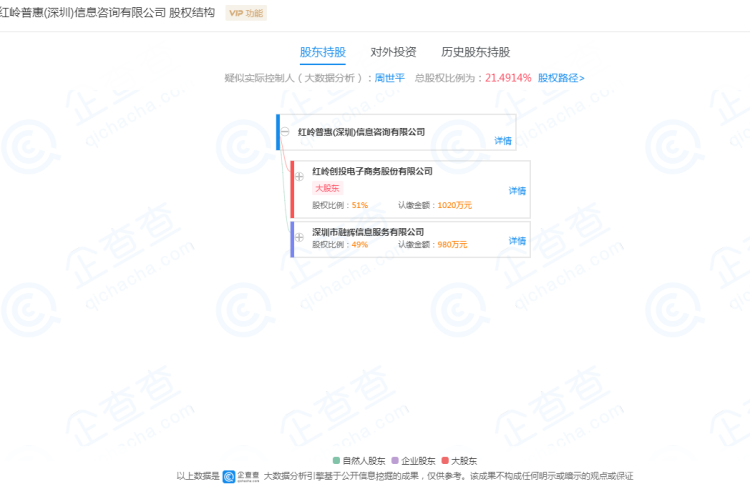Click the 深圳市融辉信息服务有限公司 company name

click(368, 232)
